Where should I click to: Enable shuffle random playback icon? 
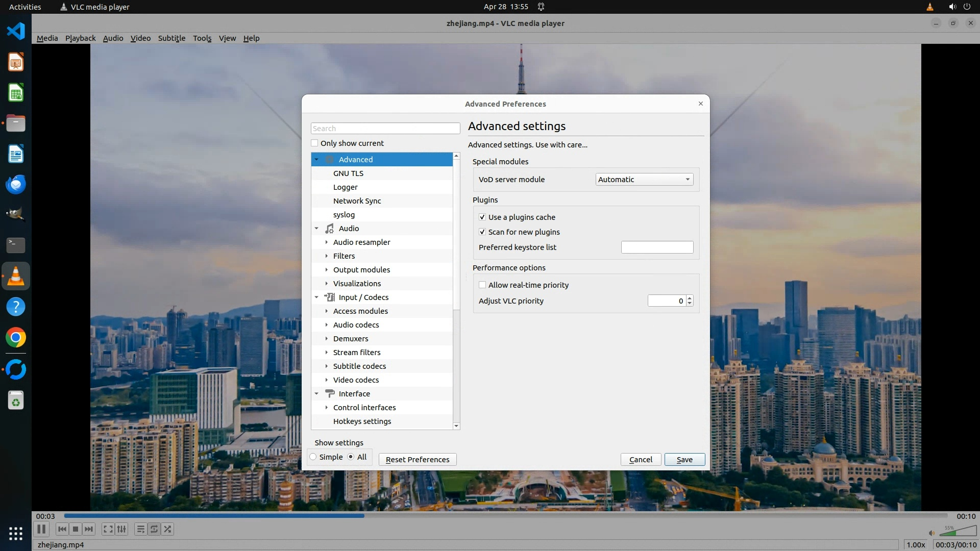(x=167, y=529)
